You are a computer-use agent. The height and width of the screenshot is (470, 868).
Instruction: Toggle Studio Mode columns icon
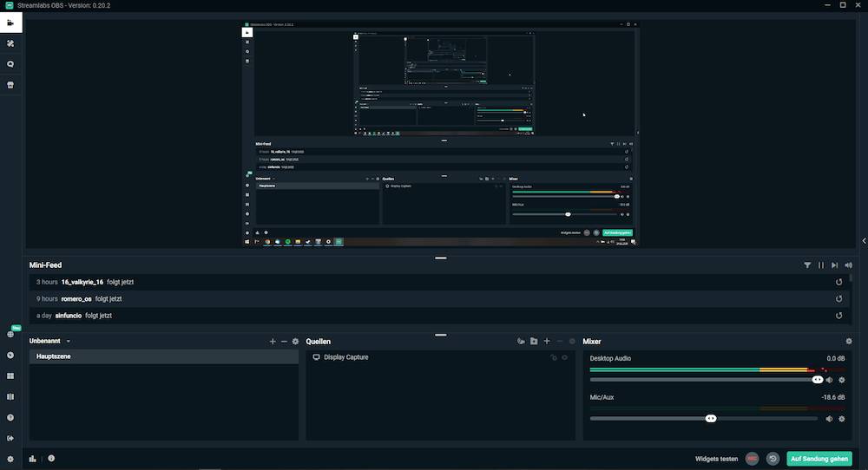click(x=10, y=396)
